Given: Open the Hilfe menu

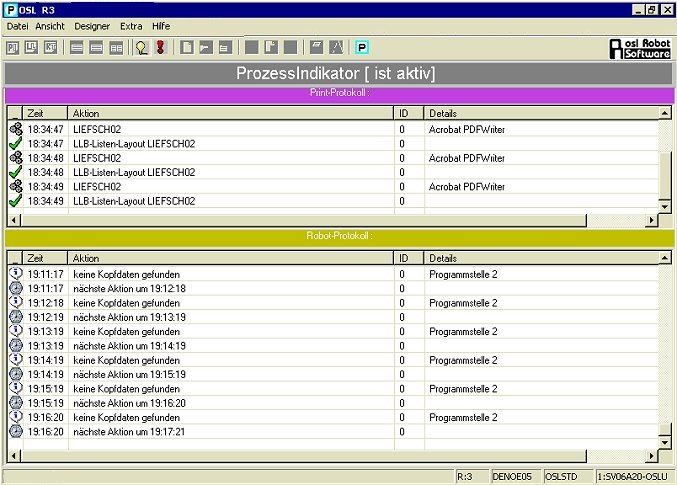Looking at the screenshot, I should click(x=161, y=26).
